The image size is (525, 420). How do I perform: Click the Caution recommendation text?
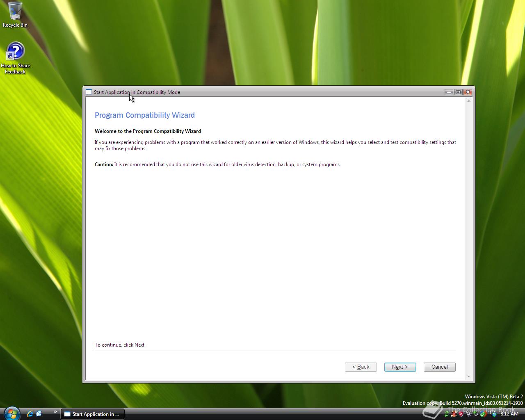[218, 164]
